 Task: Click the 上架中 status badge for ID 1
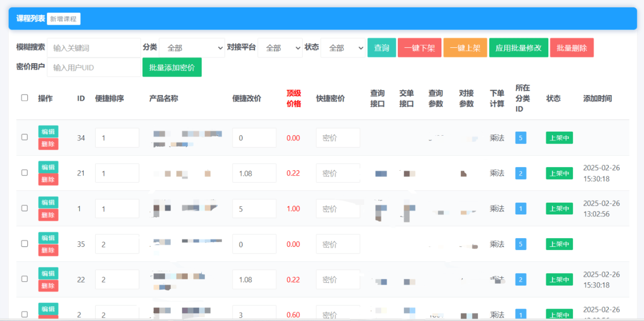[x=559, y=209]
